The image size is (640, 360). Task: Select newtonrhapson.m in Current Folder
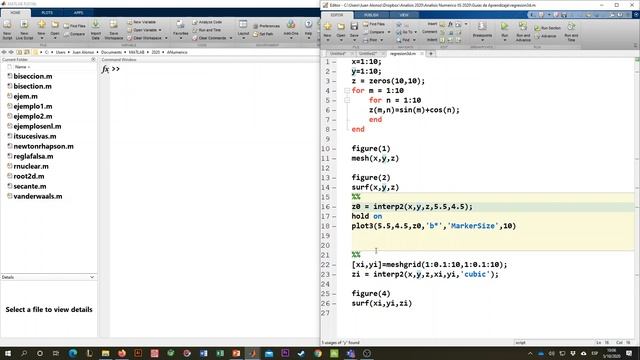[x=43, y=146]
